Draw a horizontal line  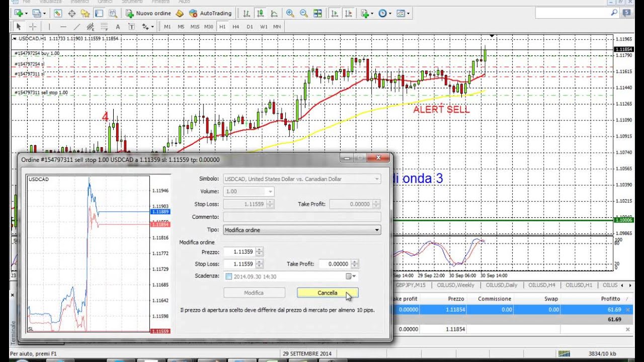click(63, 27)
